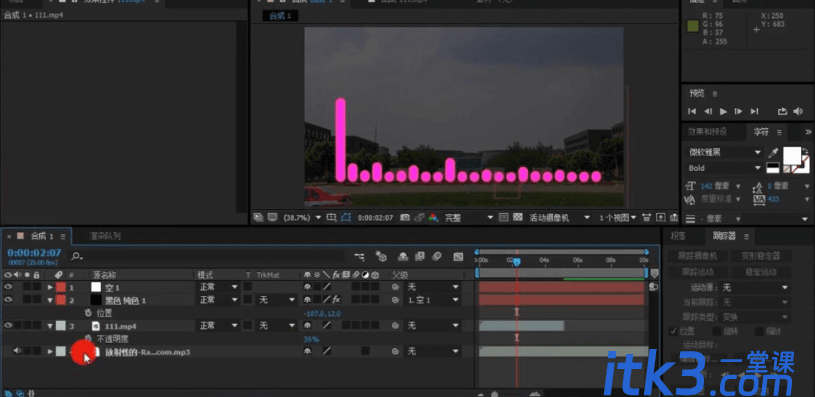Open font style dropdown Bold

[x=724, y=168]
